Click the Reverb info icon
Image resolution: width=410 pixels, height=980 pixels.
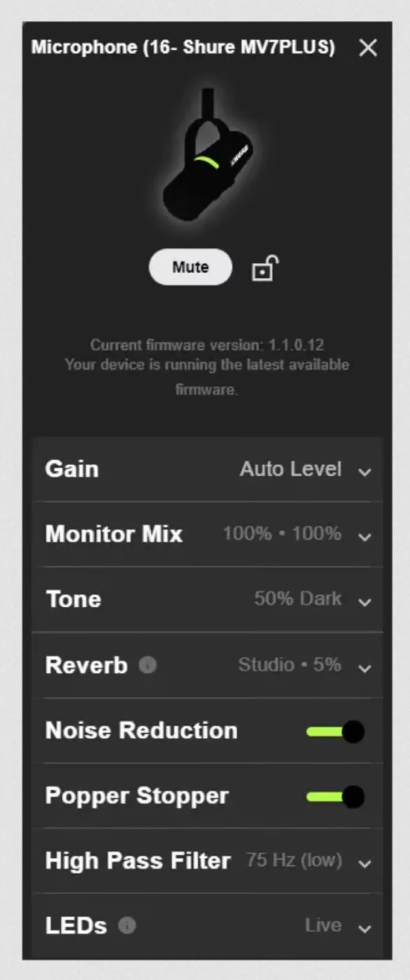coord(147,665)
